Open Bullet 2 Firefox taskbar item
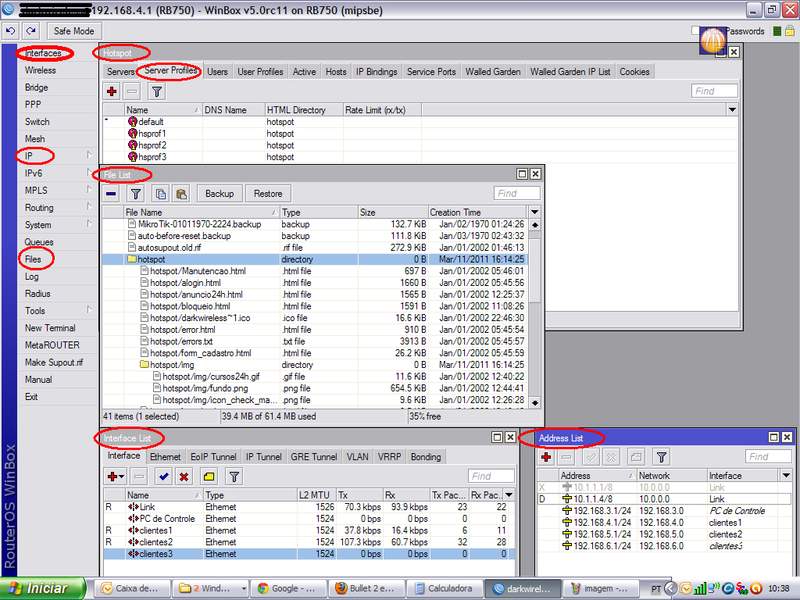The width and height of the screenshot is (800, 600). (365, 588)
